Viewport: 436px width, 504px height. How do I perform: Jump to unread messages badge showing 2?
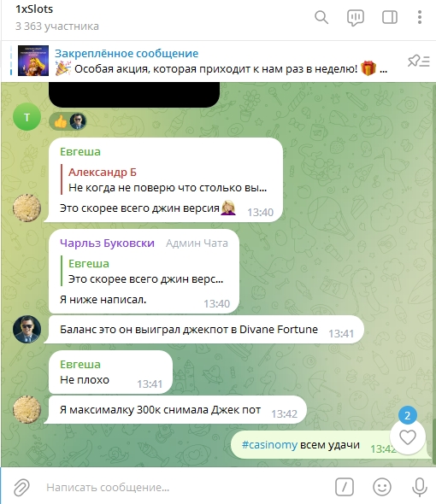408,416
